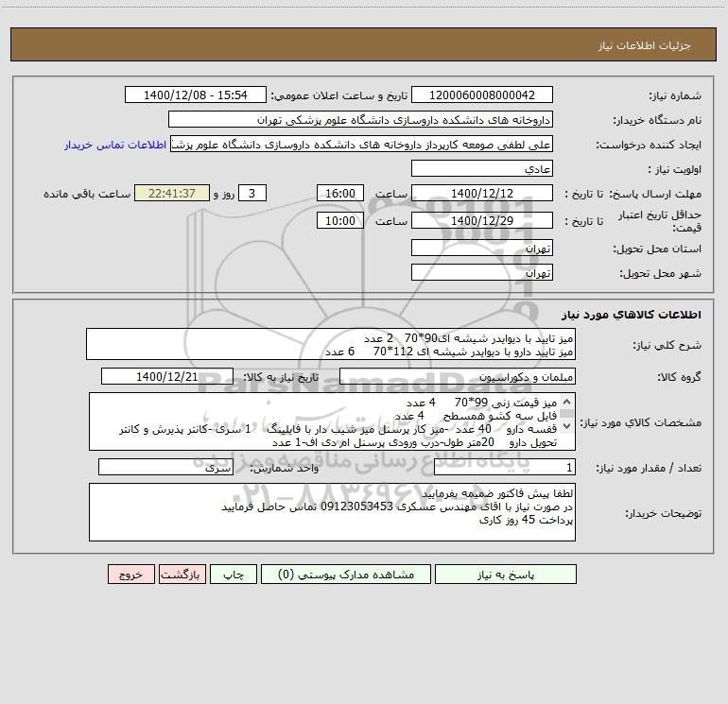This screenshot has height=704, width=728.
Task: Select remaining days field showing 3
Action: pos(252,193)
